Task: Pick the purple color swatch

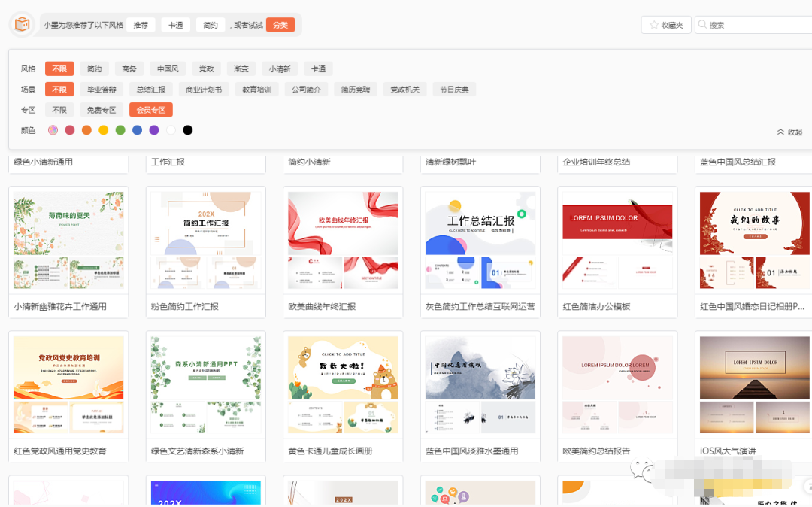Action: [154, 130]
